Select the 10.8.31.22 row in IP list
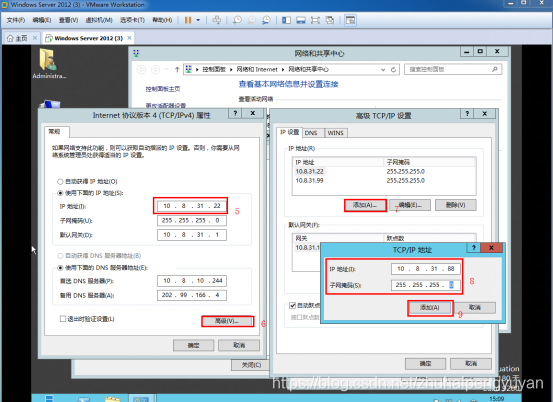 [384, 171]
